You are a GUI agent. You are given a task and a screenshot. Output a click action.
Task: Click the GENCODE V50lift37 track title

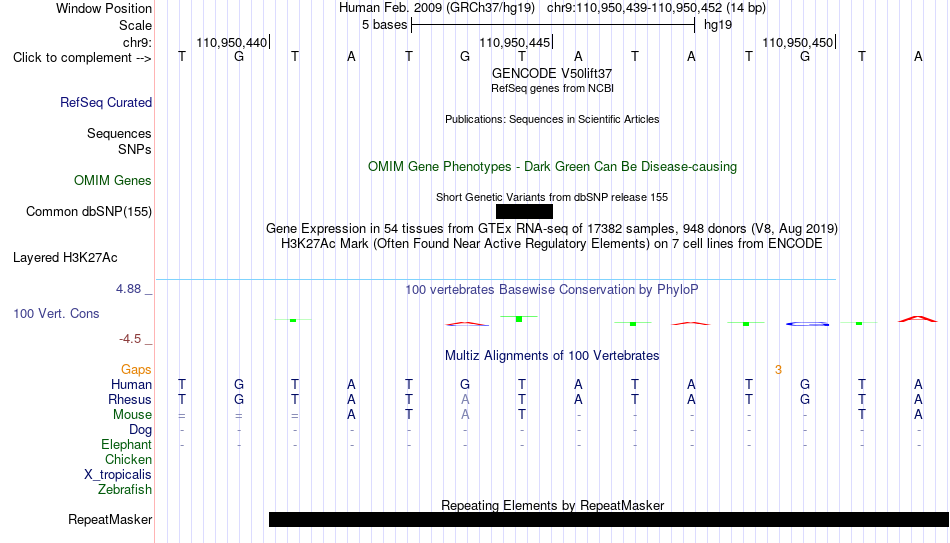click(552, 73)
